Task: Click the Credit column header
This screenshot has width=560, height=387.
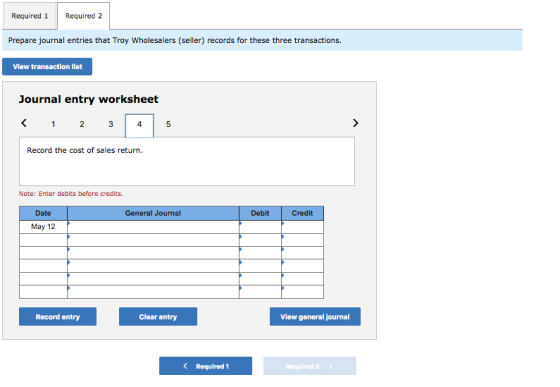Action: [302, 213]
